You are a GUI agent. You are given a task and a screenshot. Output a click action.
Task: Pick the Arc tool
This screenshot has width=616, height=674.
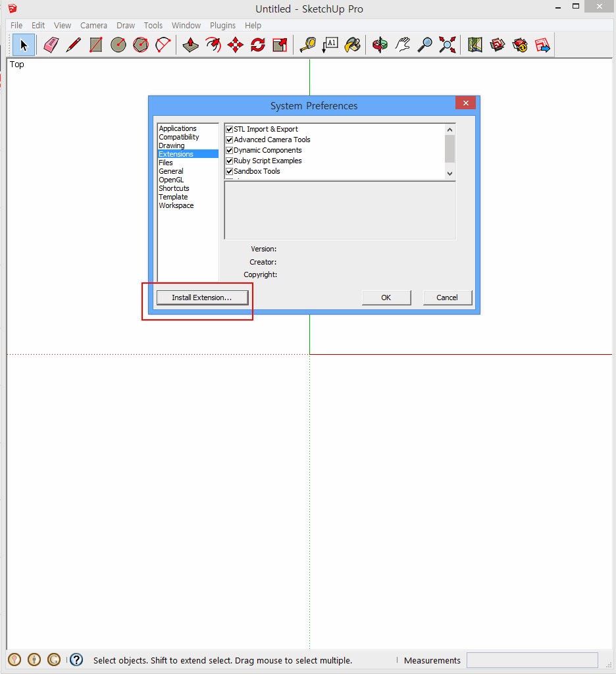[x=163, y=45]
